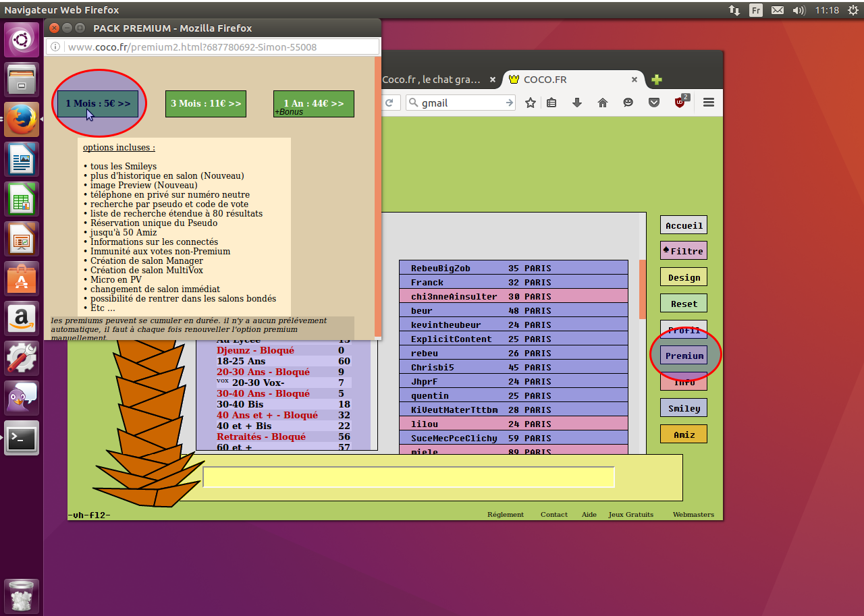Launch LibreOffice Calc from the launcher
The image size is (864, 616).
22,199
